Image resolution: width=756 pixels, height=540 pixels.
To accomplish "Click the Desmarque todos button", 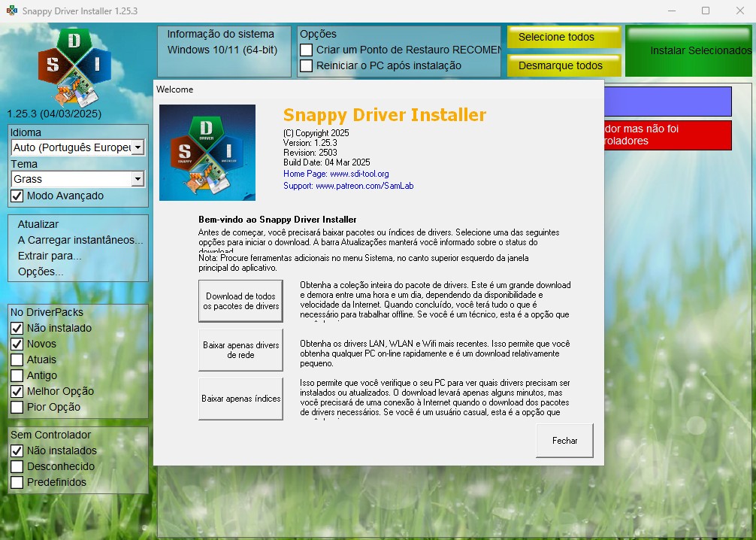I will (x=564, y=65).
